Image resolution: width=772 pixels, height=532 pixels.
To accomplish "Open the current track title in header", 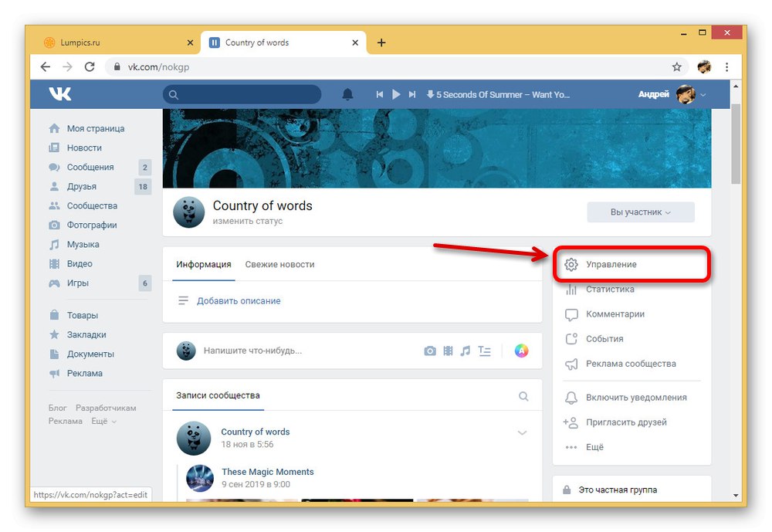I will pos(503,94).
